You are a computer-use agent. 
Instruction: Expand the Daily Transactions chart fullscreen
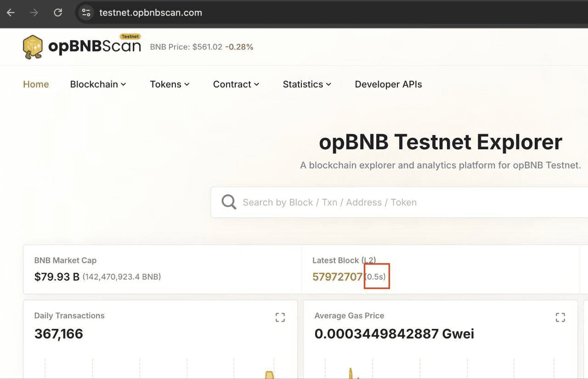280,317
